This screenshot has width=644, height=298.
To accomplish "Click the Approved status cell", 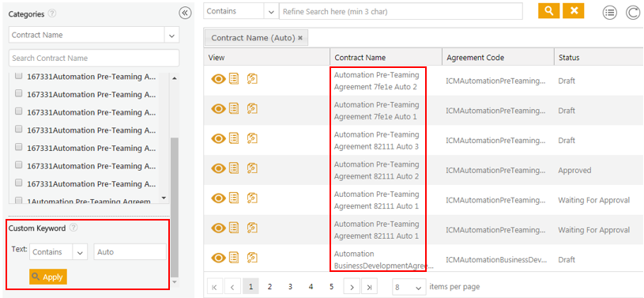I will click(x=574, y=170).
